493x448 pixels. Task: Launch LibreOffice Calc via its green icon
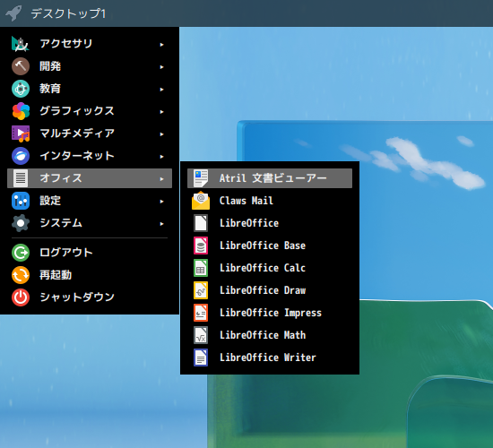pyautogui.click(x=201, y=268)
